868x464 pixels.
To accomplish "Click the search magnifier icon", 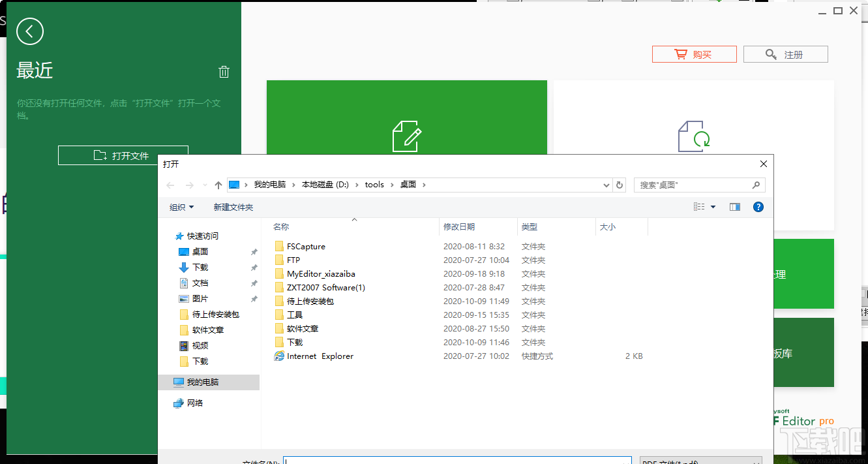I will tap(756, 185).
